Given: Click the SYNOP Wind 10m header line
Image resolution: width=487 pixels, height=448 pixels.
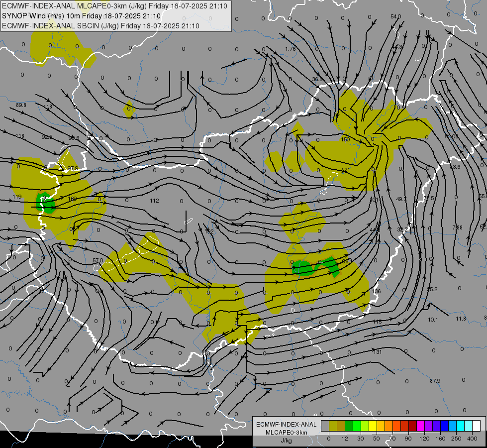Looking at the screenshot, I should point(82,16).
